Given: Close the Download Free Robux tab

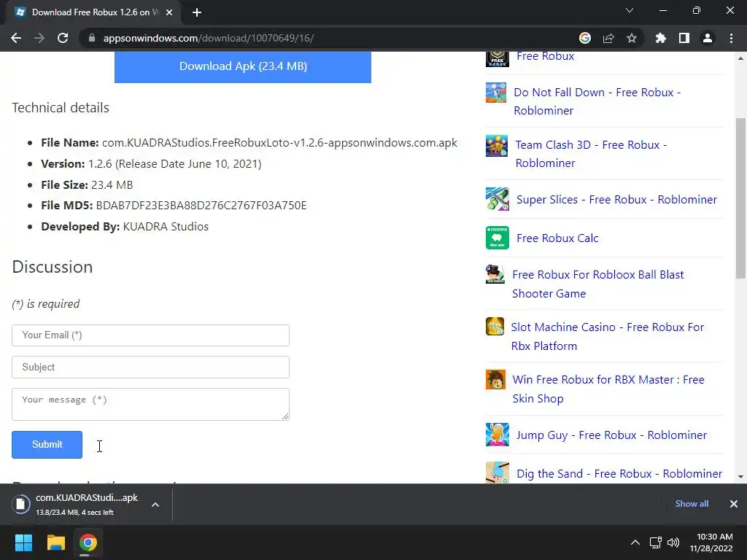Looking at the screenshot, I should point(169,12).
